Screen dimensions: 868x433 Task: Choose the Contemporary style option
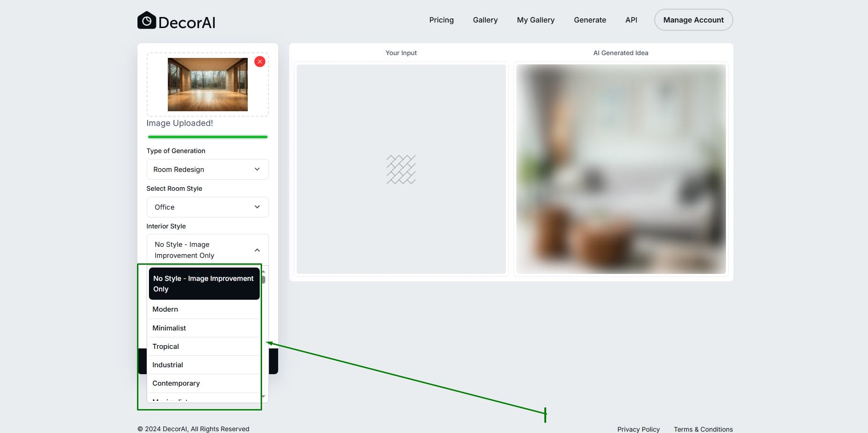(176, 383)
